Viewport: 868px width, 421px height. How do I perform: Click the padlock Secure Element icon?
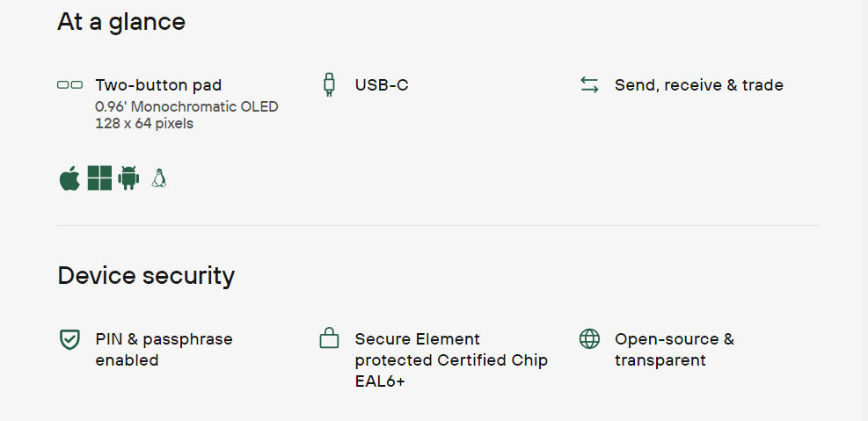[329, 338]
